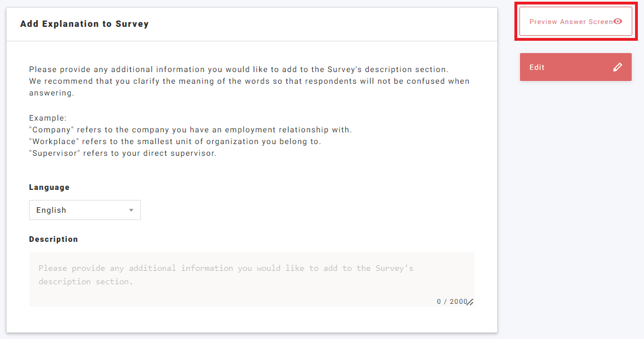The width and height of the screenshot is (644, 339).
Task: Click the dropdown caret beside English
Action: pos(131,210)
